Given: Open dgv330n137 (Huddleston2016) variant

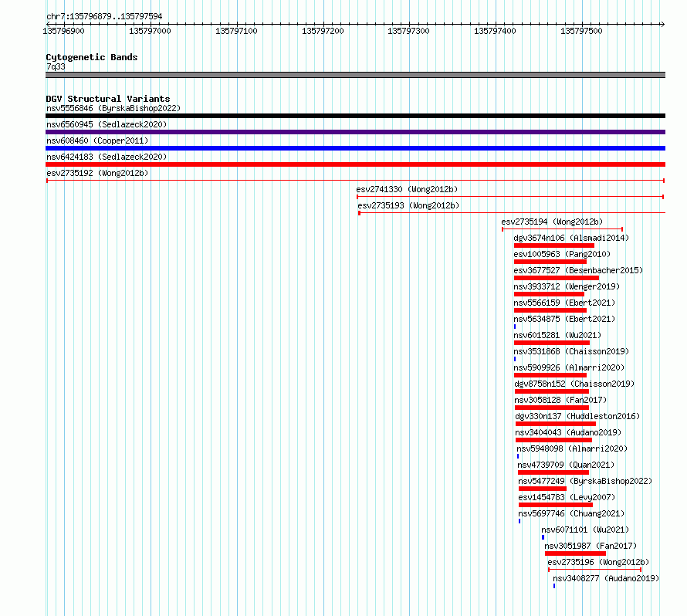Looking at the screenshot, I should (x=577, y=416).
